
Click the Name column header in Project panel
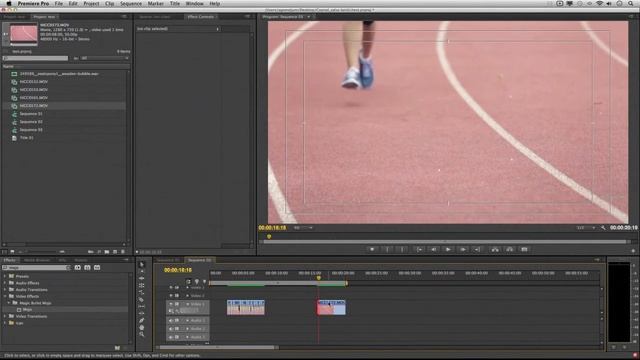click(8, 66)
